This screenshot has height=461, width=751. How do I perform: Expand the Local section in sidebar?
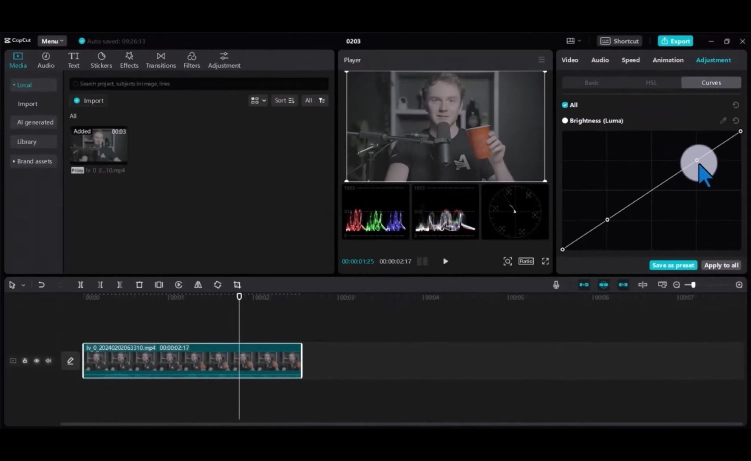tap(33, 85)
